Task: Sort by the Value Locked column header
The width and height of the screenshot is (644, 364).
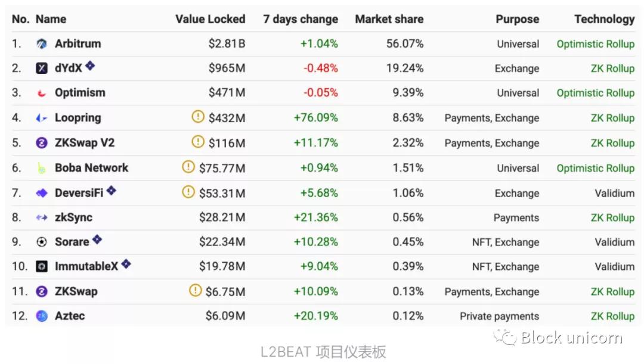Action: 210,19
